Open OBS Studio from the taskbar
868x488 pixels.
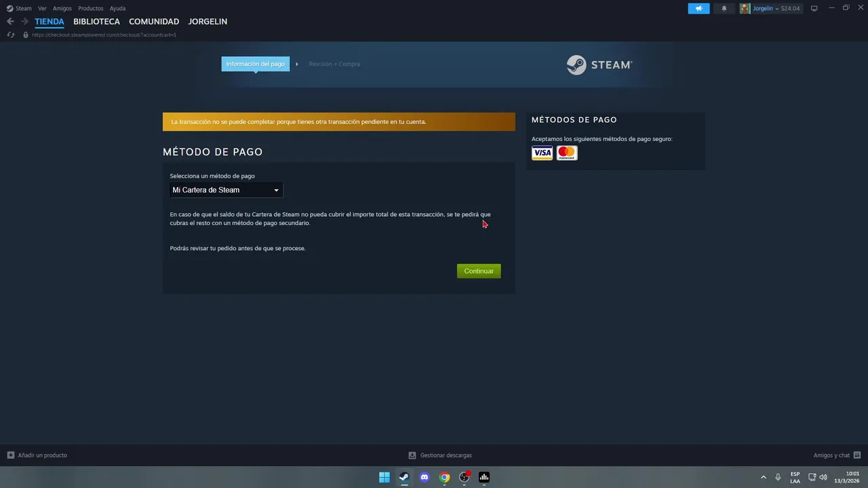coord(465,477)
